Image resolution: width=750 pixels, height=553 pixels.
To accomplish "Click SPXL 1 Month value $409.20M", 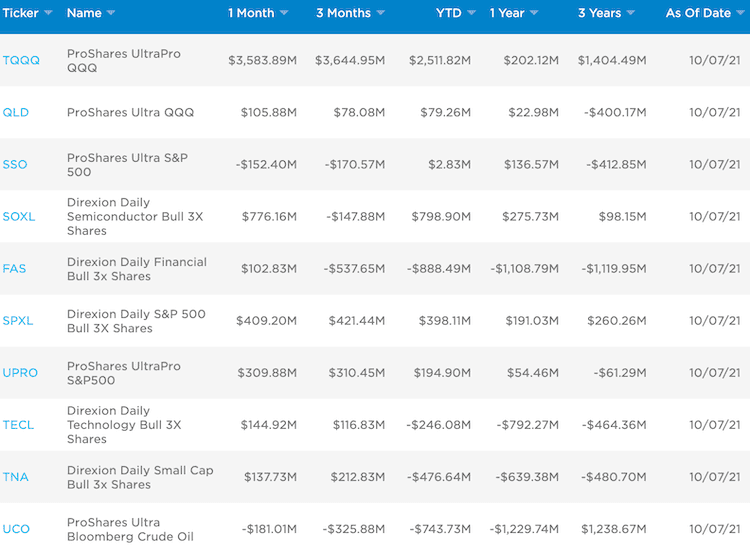I will (x=266, y=321).
